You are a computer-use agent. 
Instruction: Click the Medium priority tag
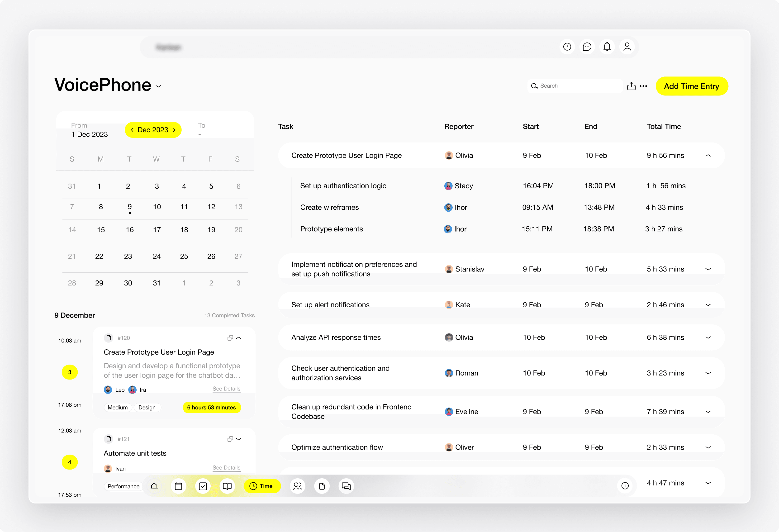[x=118, y=408]
